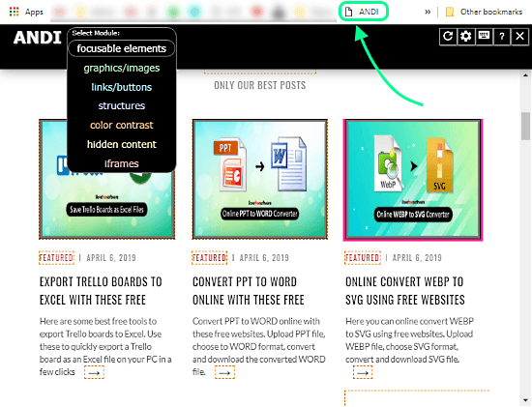This screenshot has height=407, width=532.
Task: Close the ANDI toolbar
Action: tap(519, 36)
